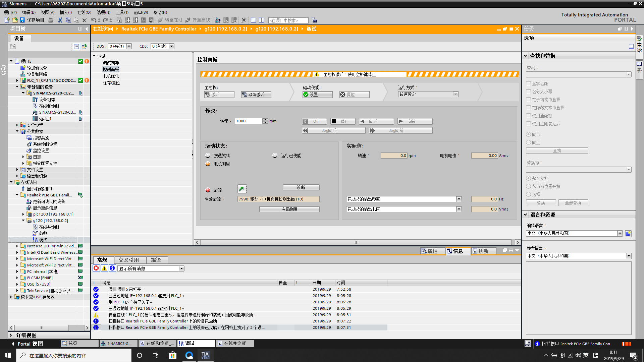This screenshot has width=644, height=362.
Task: Expand the 安全设置 tree node
Action: 17,125
